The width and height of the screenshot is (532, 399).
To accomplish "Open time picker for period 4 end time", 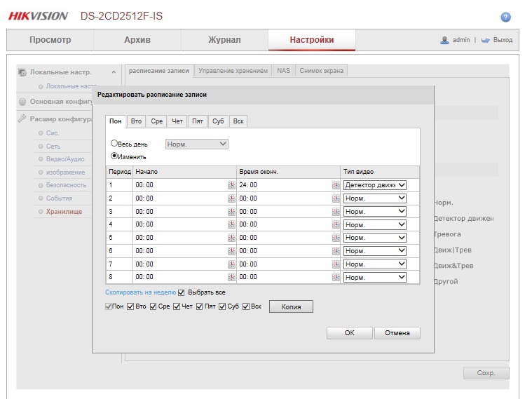I will click(x=336, y=224).
